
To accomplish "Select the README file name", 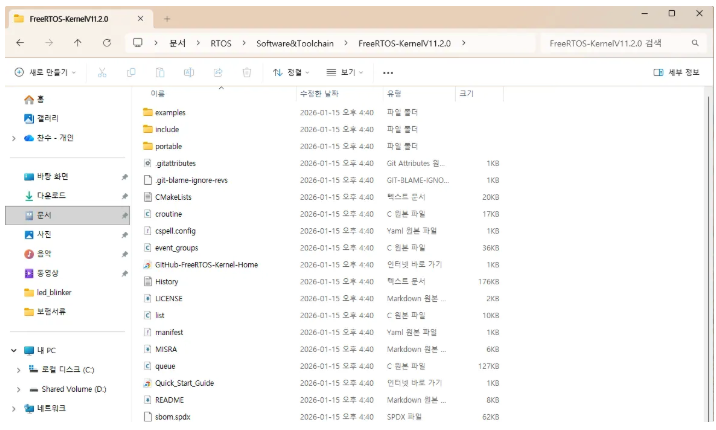I will 169,400.
